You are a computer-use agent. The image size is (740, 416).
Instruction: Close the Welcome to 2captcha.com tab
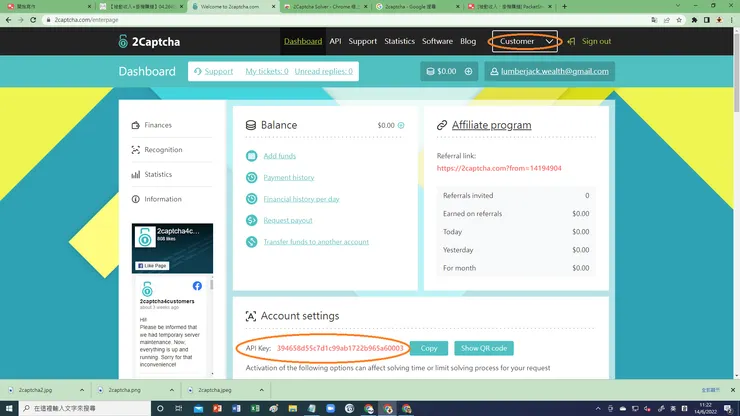273,7
